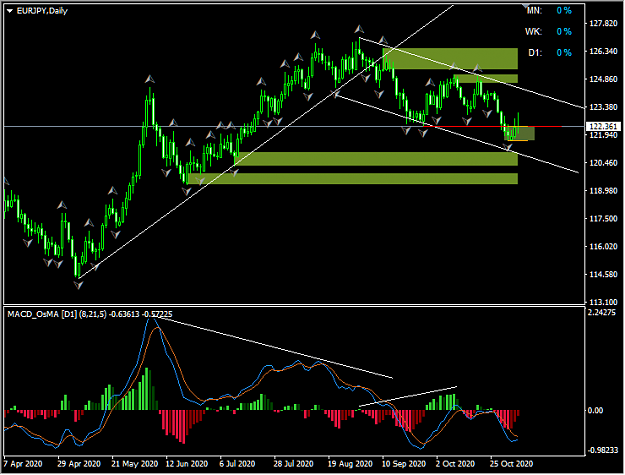This screenshot has width=625, height=475.
Task: Click the 25 Oct 2020 date label
Action: click(x=511, y=464)
